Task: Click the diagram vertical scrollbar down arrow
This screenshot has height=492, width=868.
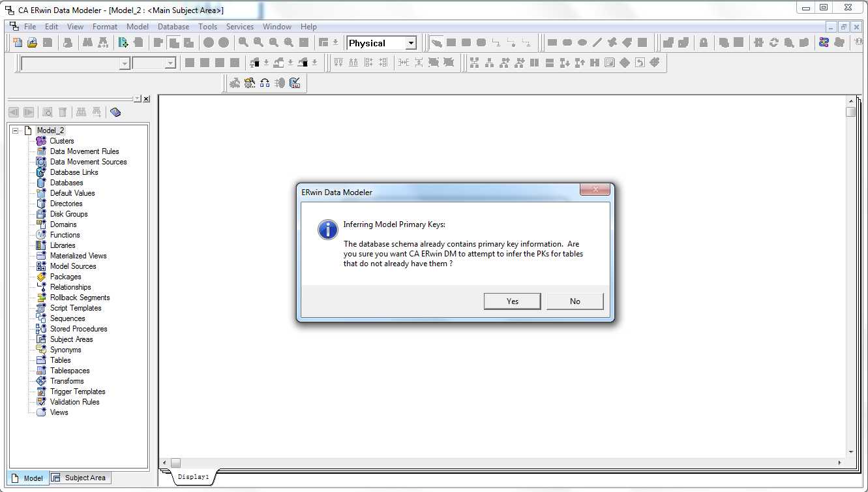Action: [x=850, y=452]
